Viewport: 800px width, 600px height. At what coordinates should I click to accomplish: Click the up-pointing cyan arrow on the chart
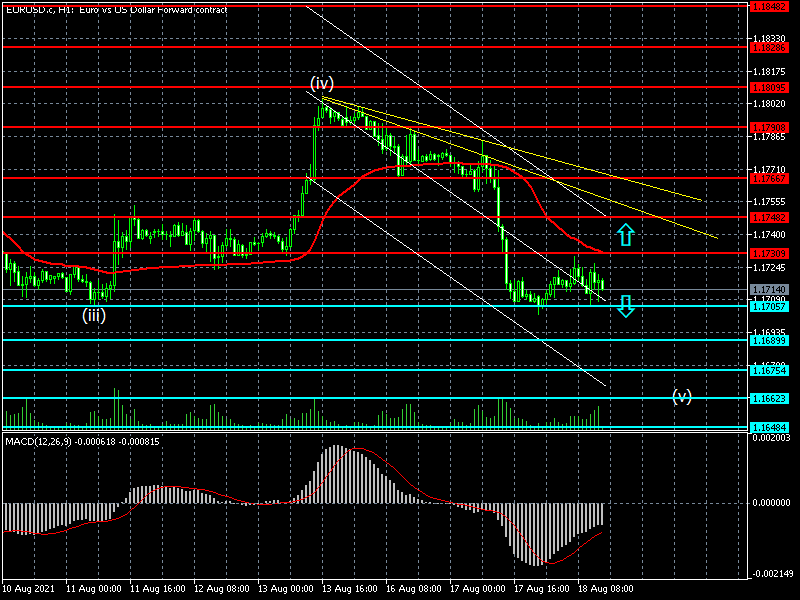626,235
